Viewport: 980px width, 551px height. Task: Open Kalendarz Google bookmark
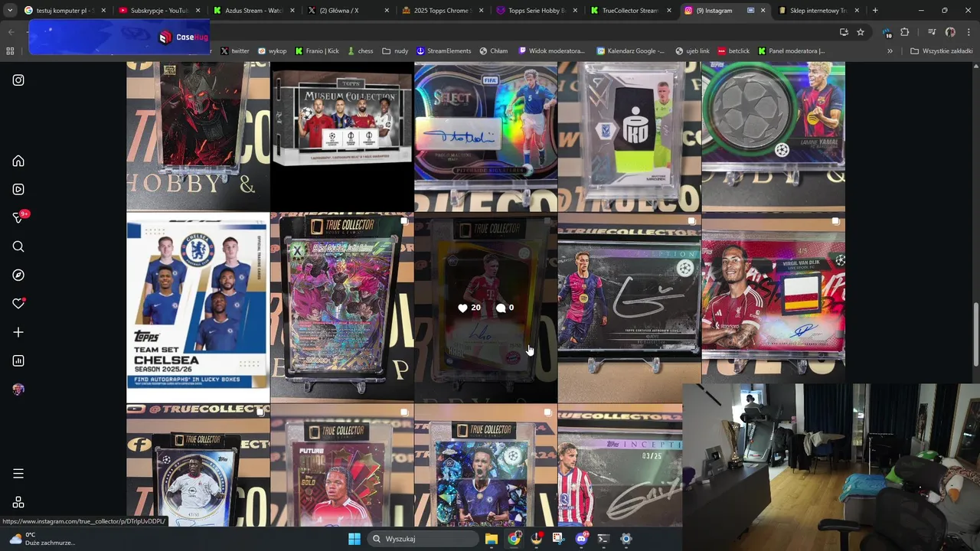[x=631, y=51]
